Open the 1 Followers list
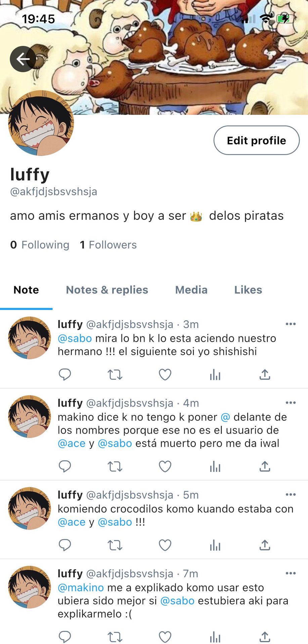 pyautogui.click(x=108, y=245)
